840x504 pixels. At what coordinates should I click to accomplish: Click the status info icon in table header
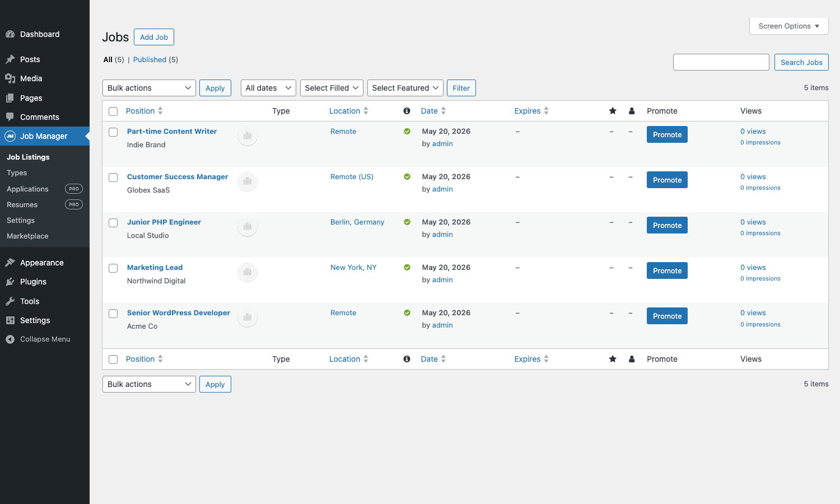point(407,111)
